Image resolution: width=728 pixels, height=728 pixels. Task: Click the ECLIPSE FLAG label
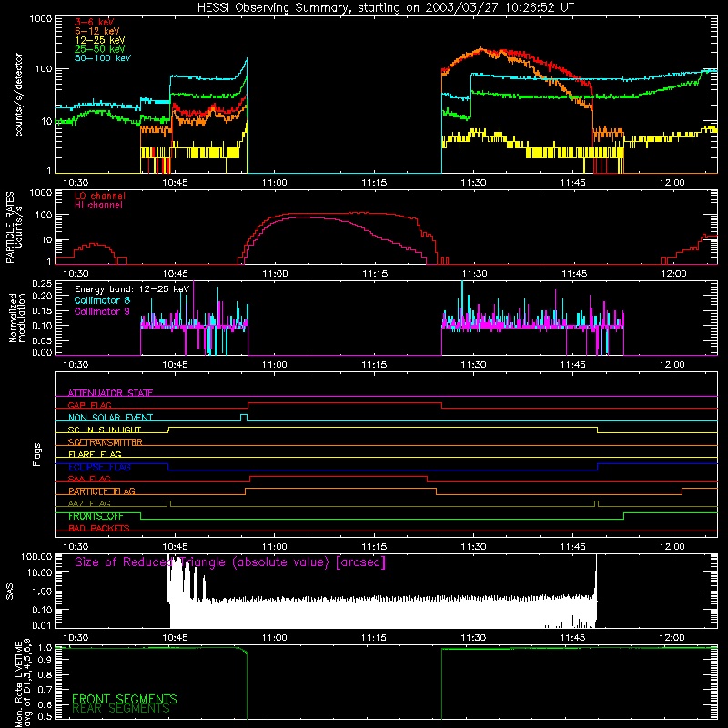coord(99,467)
